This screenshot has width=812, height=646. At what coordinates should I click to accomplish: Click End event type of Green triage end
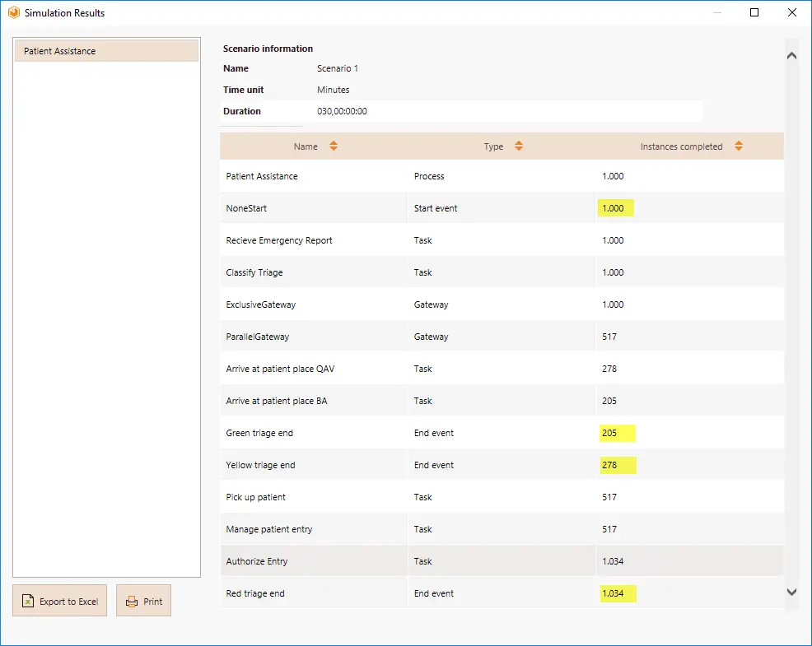(x=433, y=433)
